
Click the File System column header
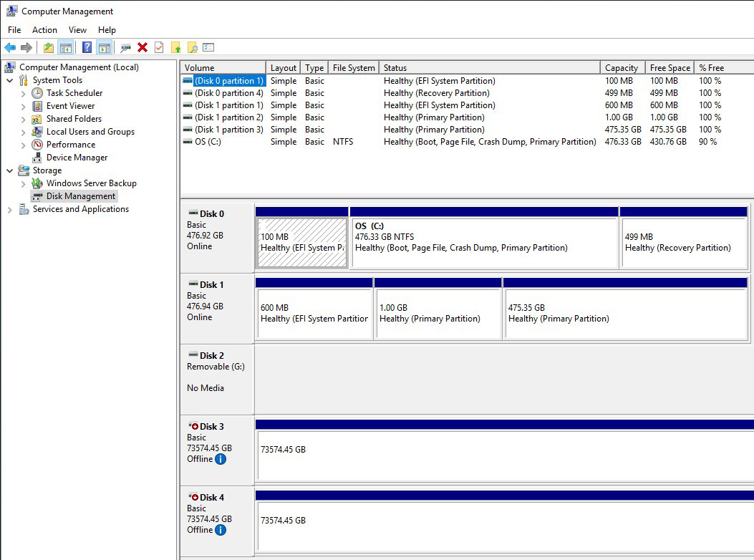pyautogui.click(x=353, y=68)
